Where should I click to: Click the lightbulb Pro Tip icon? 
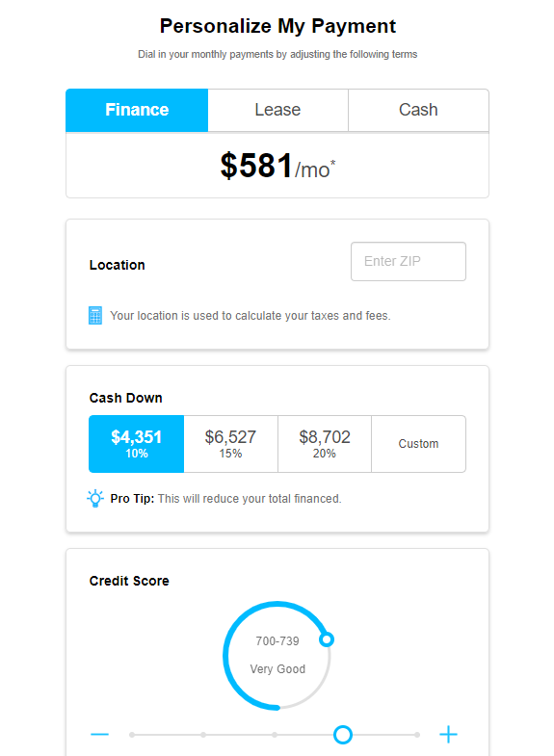95,499
